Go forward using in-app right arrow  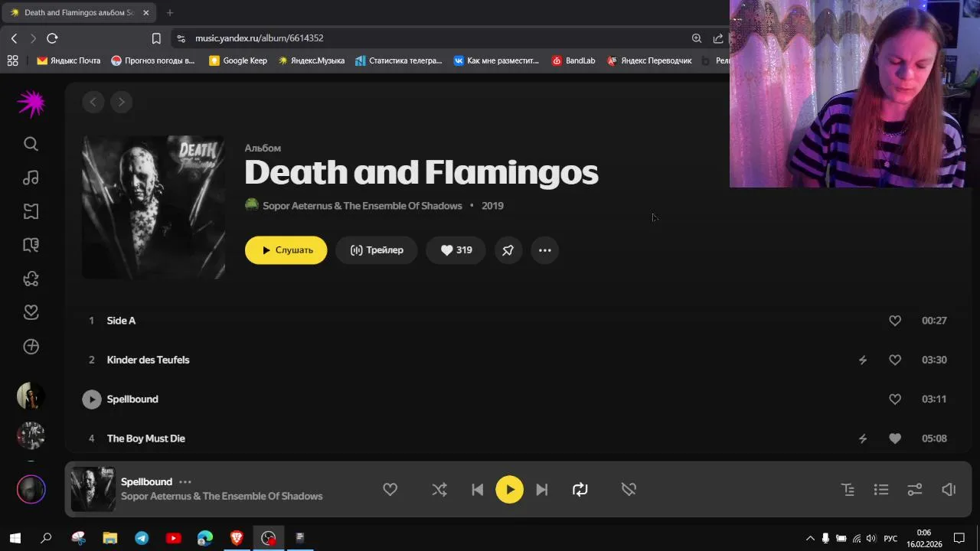click(x=121, y=102)
